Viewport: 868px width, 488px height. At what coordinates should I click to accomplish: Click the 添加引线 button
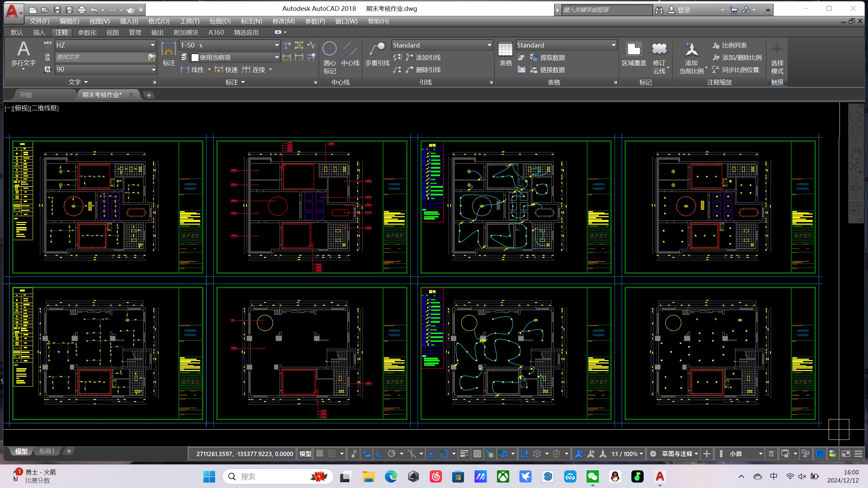[428, 57]
